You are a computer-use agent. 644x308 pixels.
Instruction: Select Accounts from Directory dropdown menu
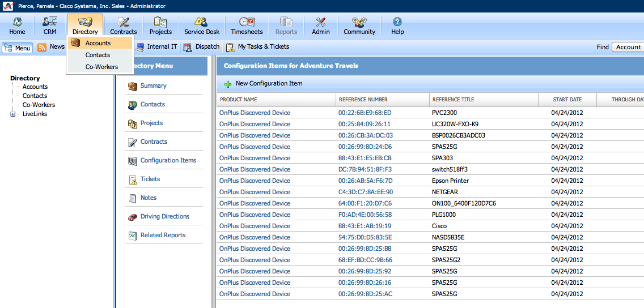pos(101,43)
